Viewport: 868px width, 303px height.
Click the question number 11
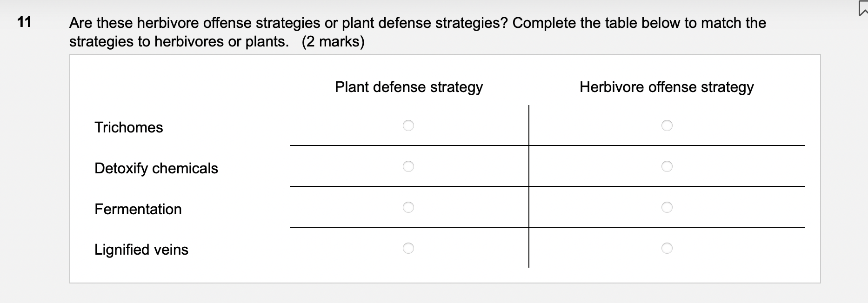pyautogui.click(x=24, y=22)
